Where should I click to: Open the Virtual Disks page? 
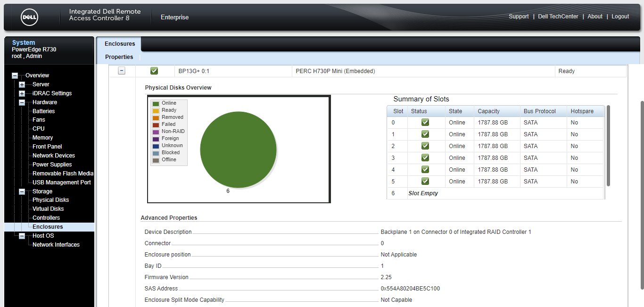tap(48, 209)
